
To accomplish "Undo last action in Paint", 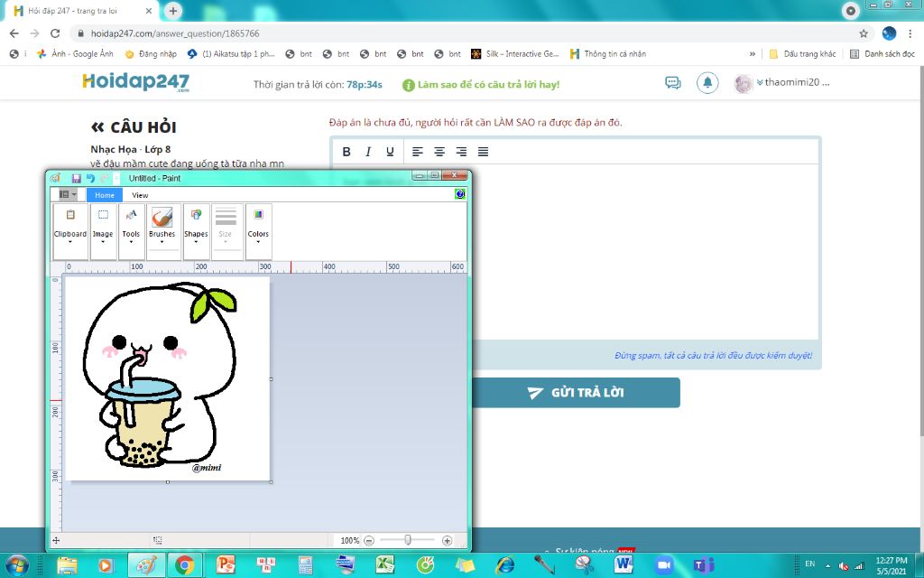I will [x=90, y=178].
